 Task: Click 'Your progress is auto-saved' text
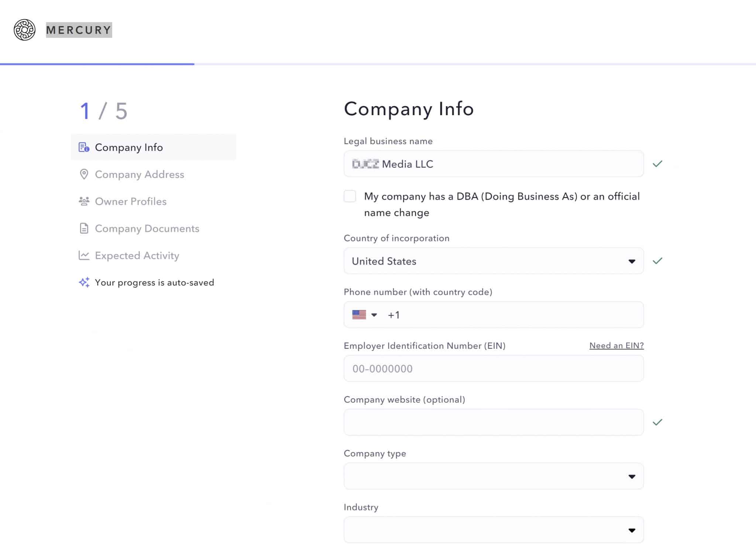coord(154,282)
